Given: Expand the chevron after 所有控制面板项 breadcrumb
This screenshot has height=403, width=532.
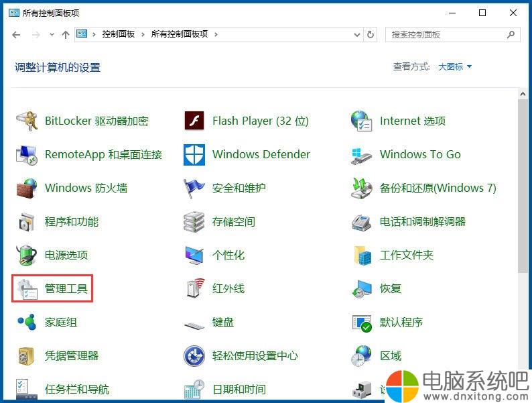Looking at the screenshot, I should point(216,34).
